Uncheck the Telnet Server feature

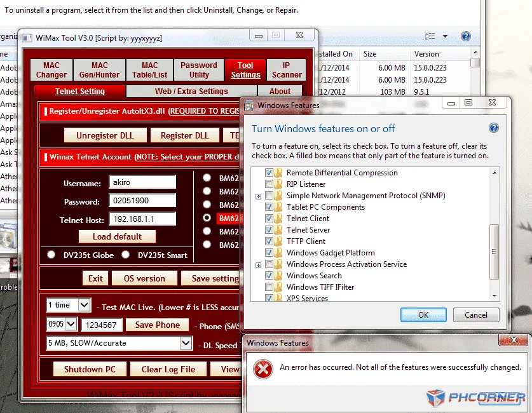click(x=269, y=230)
